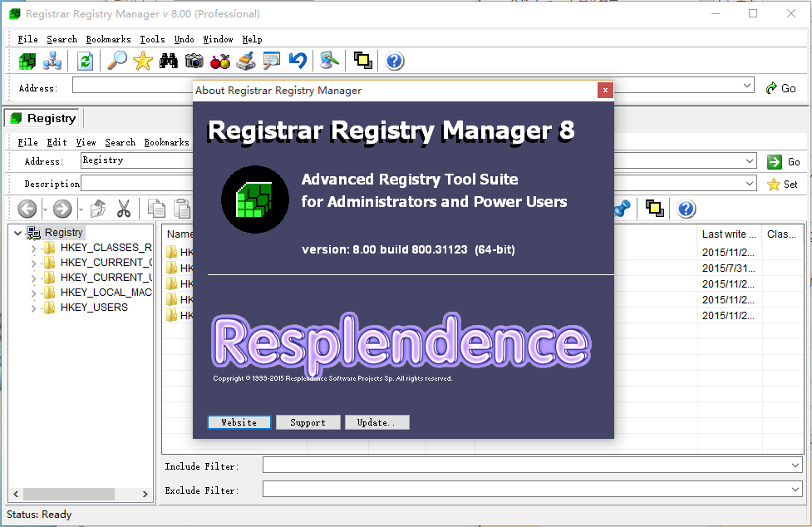Image resolution: width=812 pixels, height=527 pixels.
Task: Open the Tools menu
Action: 152,39
